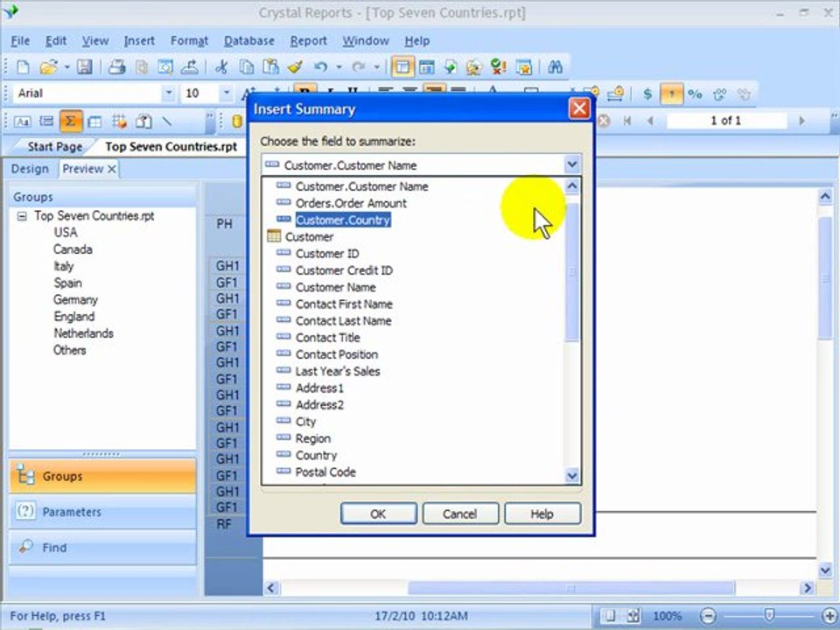Switch to the Design tab

(x=30, y=169)
